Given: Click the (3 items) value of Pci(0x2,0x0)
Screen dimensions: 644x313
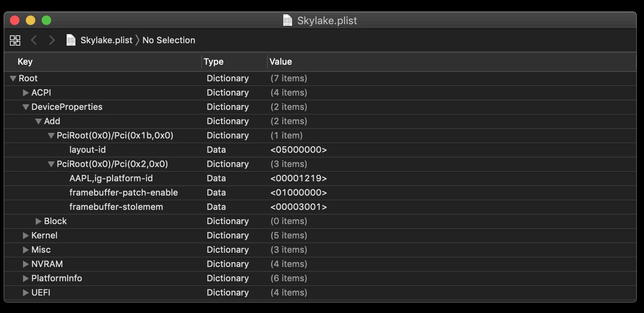Looking at the screenshot, I should pos(289,164).
